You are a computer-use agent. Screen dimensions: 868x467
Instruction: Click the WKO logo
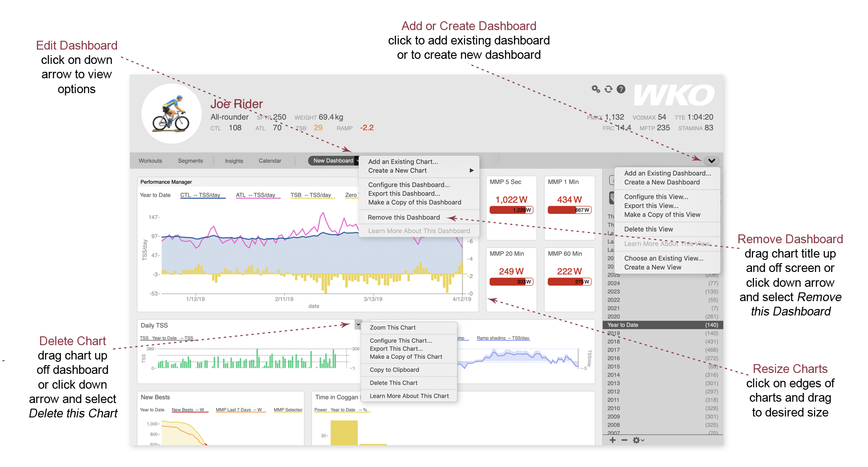point(674,95)
